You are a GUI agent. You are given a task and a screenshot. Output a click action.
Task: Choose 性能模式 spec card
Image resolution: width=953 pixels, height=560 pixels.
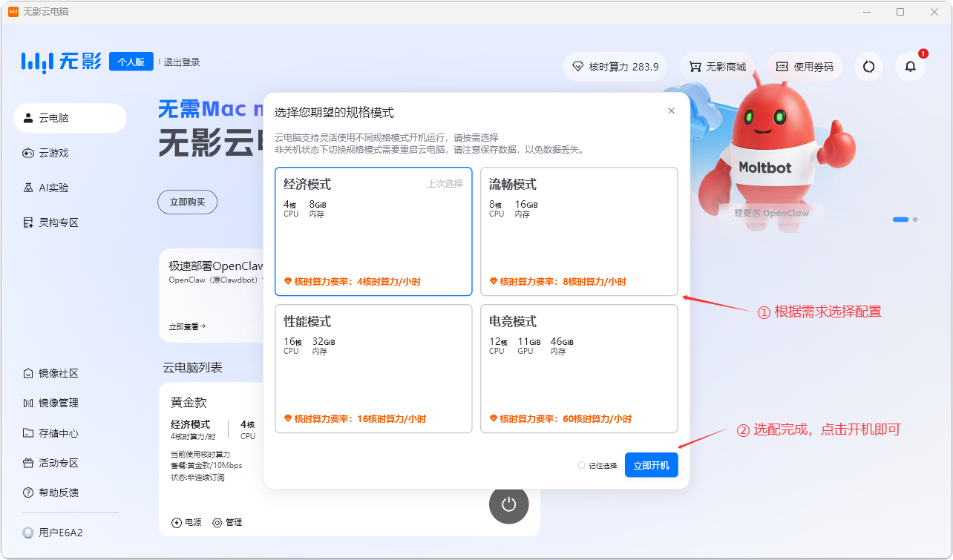tap(373, 369)
